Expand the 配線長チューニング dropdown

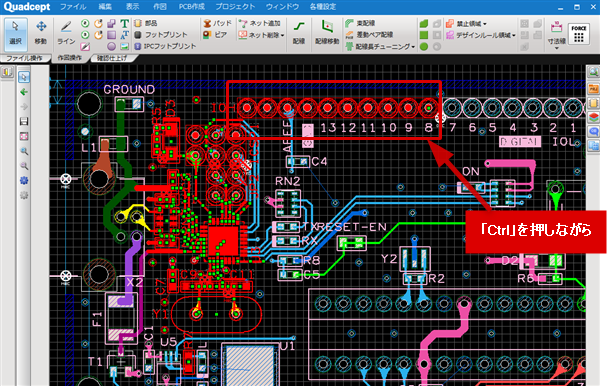pyautogui.click(x=413, y=47)
